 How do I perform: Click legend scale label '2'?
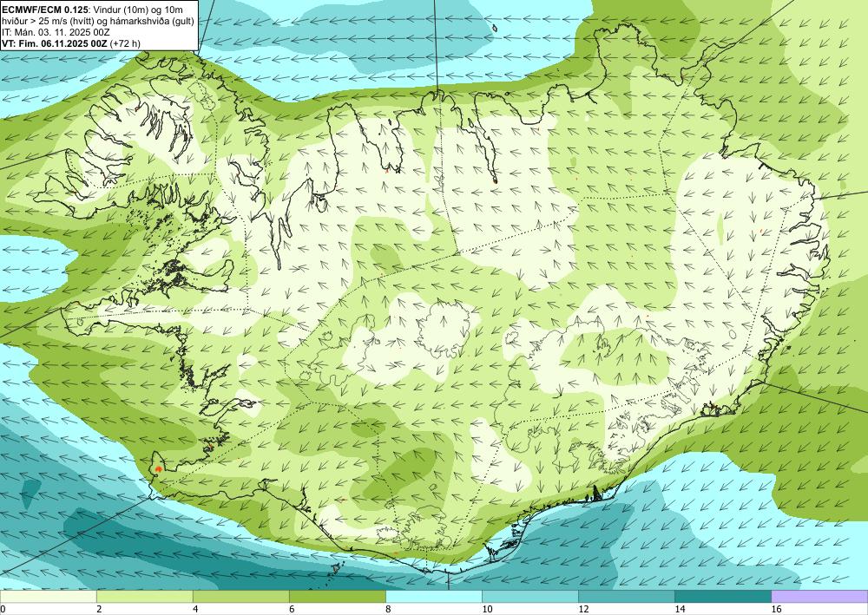[99, 610]
